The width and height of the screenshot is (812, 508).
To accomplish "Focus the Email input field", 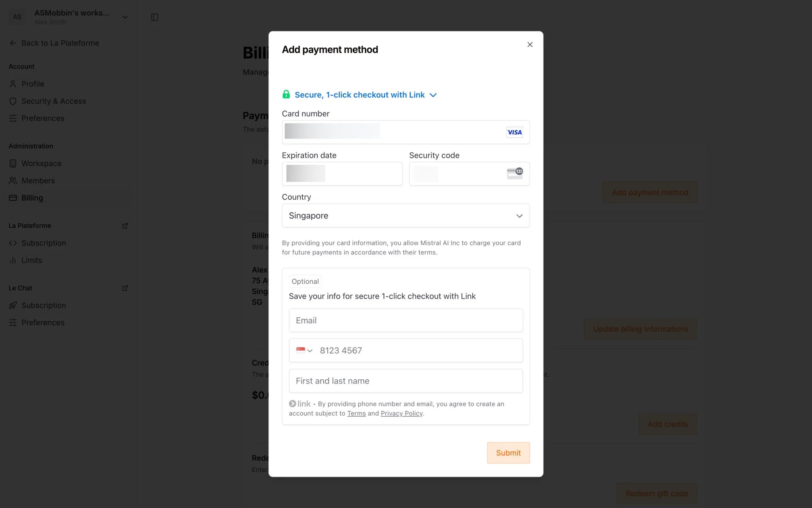I will pyautogui.click(x=406, y=320).
